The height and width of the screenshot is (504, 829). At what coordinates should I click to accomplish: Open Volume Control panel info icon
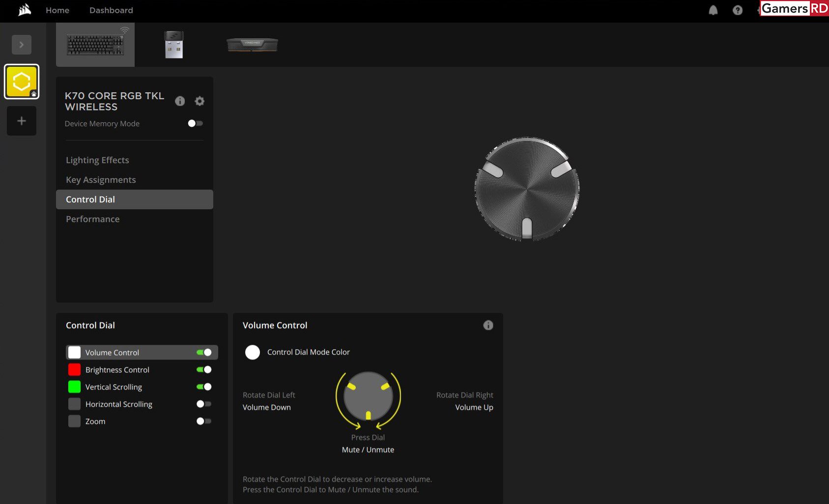(488, 325)
